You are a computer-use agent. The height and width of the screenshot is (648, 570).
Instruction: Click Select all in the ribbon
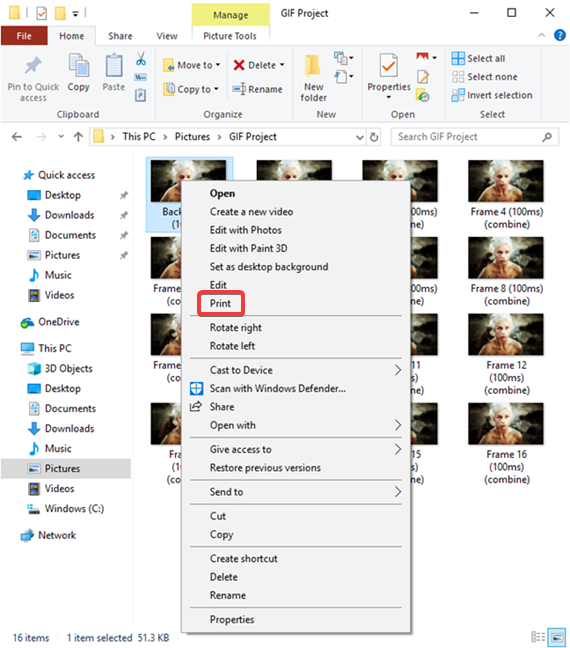(478, 58)
